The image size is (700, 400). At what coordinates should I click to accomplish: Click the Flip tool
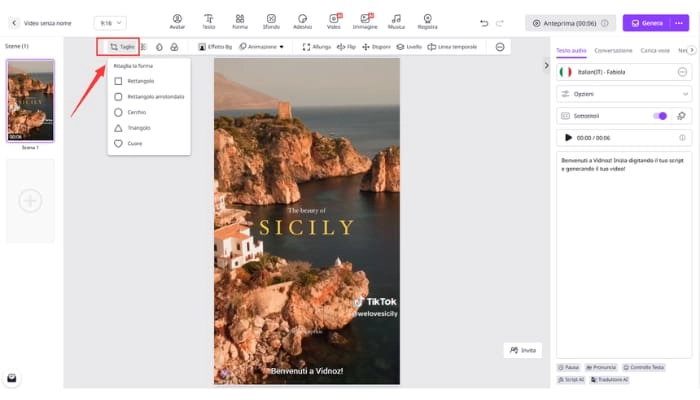[x=346, y=47]
